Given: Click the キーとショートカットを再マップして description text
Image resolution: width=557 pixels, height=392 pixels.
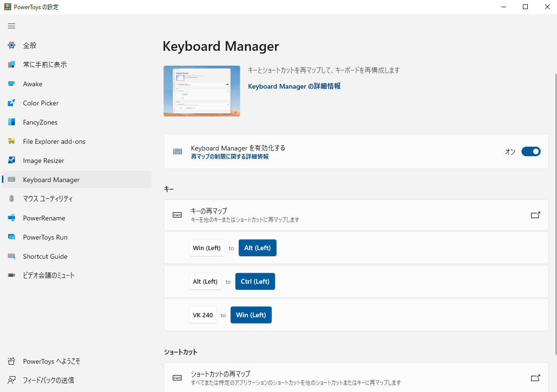Looking at the screenshot, I should pyautogui.click(x=324, y=70).
